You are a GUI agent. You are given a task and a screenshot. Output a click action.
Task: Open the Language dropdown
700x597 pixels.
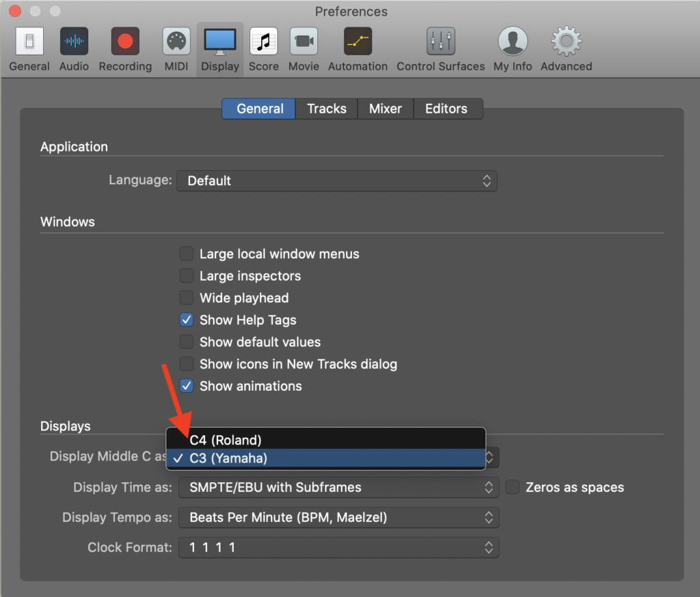(x=337, y=181)
